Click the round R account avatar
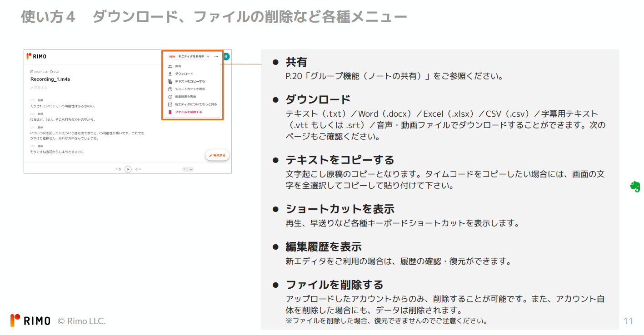Screen dimensions: 644x335 click(226, 57)
